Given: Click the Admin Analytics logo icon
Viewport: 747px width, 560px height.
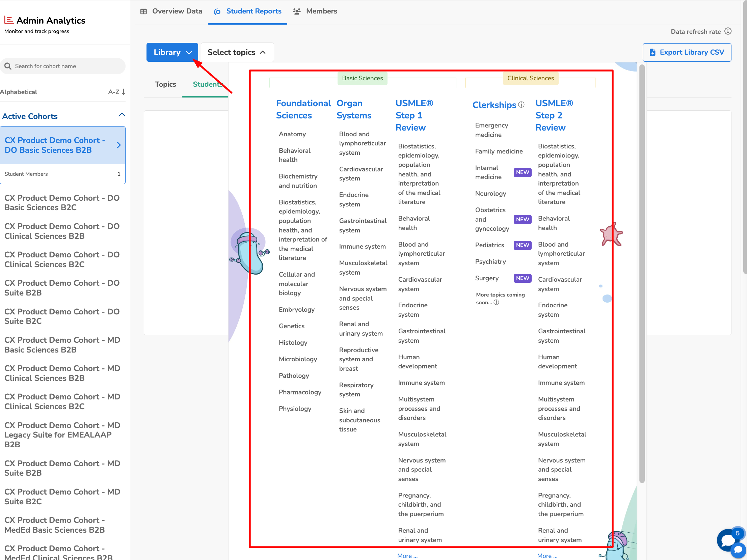Looking at the screenshot, I should [x=9, y=20].
